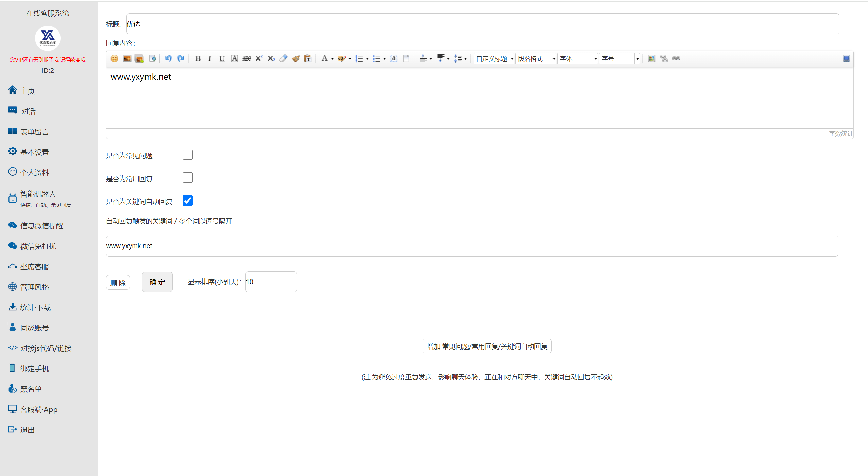The width and height of the screenshot is (868, 476).
Task: Open the font color picker arrow
Action: click(333, 59)
